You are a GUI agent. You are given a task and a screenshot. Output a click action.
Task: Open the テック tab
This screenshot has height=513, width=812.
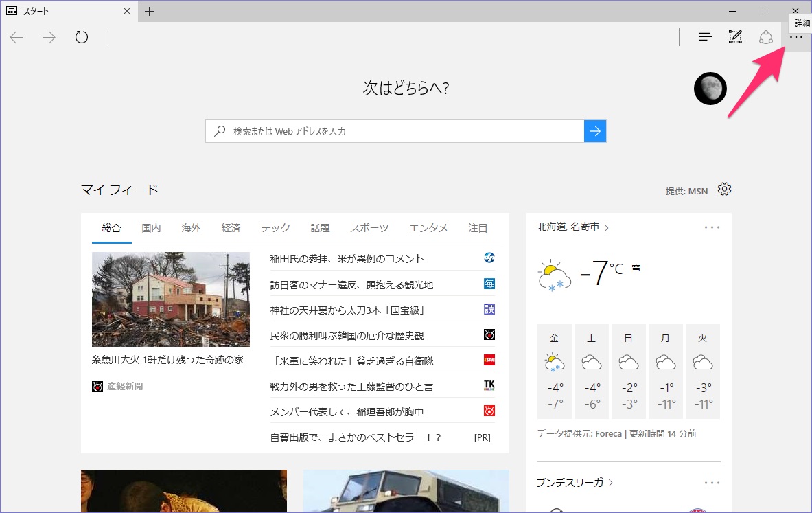coord(275,228)
